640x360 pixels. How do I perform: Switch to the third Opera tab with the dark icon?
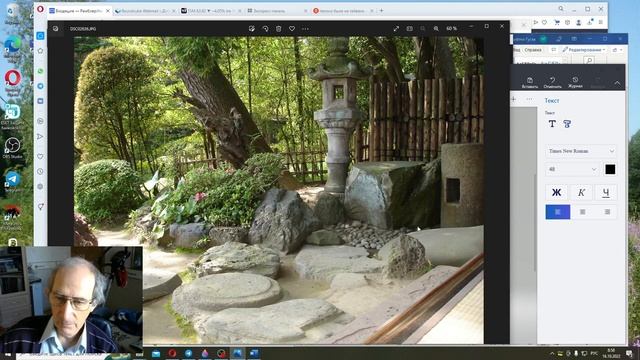211,11
